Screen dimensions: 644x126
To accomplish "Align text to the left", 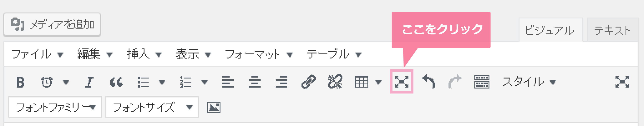I will [x=228, y=82].
